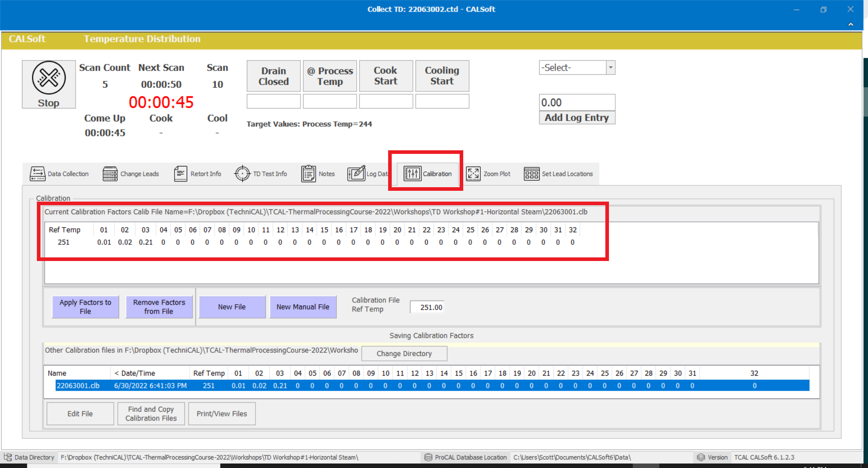Screen dimensions: 868x468
Task: Click the Data Directory status bar icon
Action: [8, 457]
